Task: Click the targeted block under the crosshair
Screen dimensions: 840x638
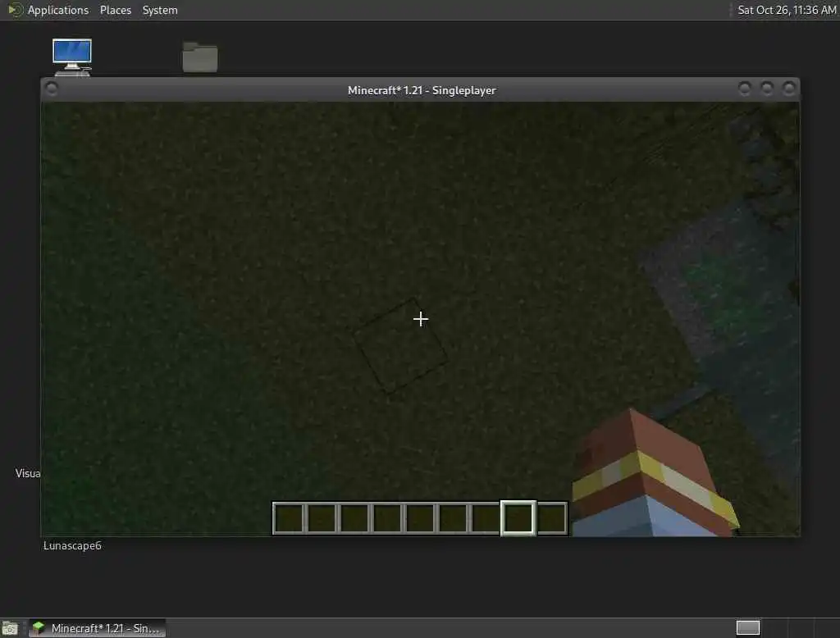Action: (x=400, y=345)
